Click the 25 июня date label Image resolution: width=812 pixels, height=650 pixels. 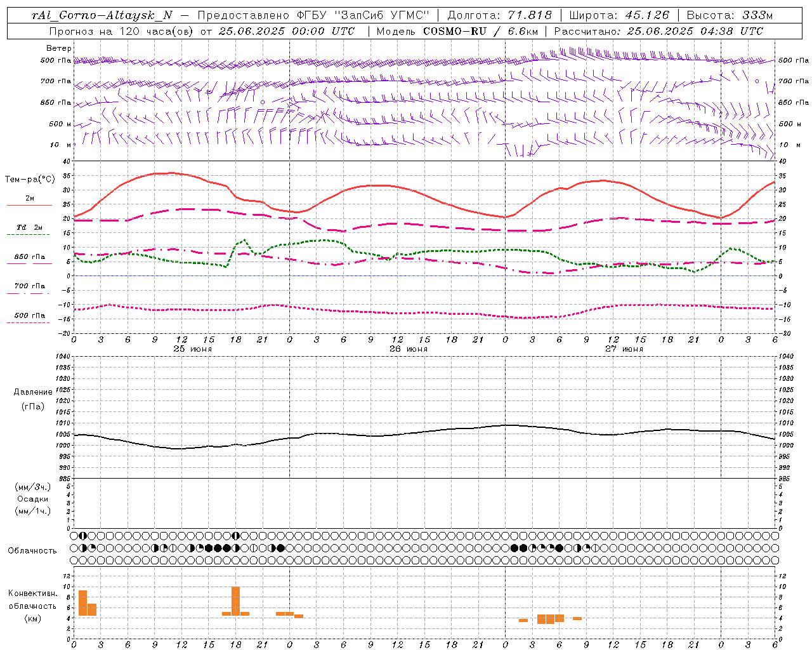point(193,349)
